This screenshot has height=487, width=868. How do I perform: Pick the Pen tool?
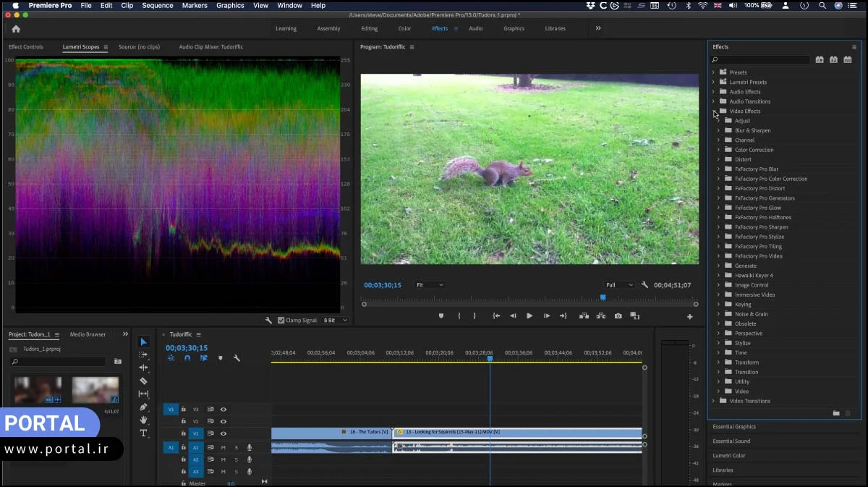(143, 407)
